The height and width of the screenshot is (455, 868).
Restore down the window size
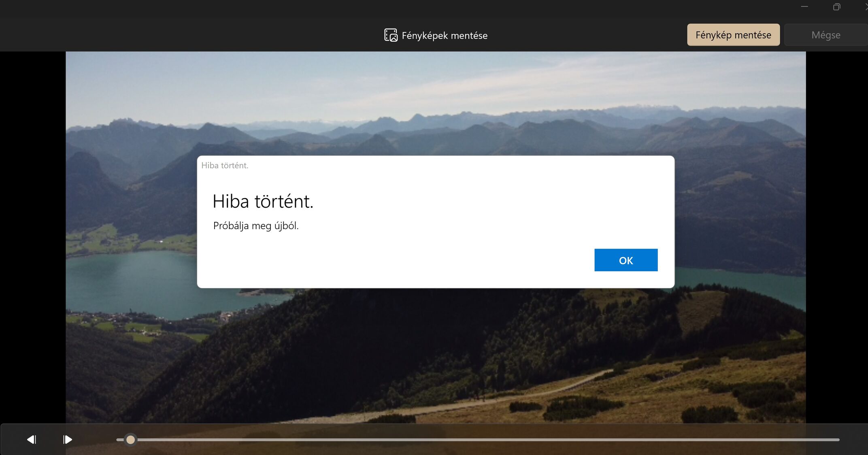[836, 7]
